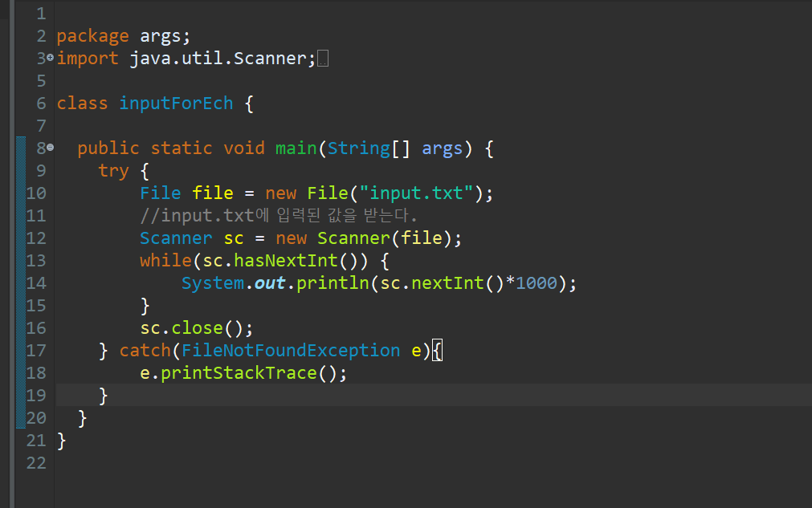Click line number 10 in the gutter

36,193
